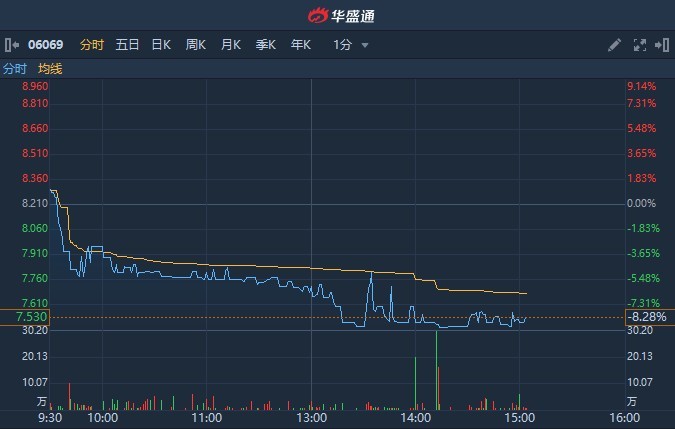The width and height of the screenshot is (675, 429).
Task: Click the 10:00 time axis label
Action: click(102, 417)
